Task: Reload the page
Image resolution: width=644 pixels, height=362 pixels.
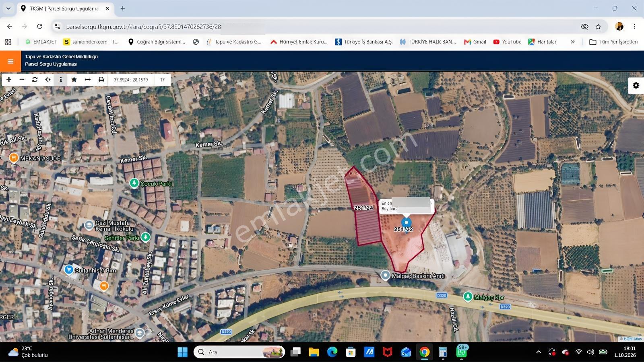Action: point(39,27)
